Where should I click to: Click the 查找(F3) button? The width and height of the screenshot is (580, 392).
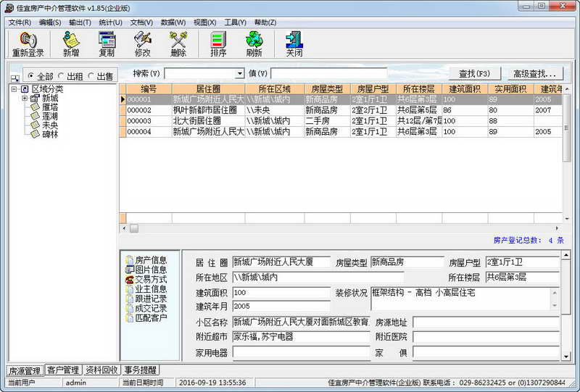pos(475,74)
